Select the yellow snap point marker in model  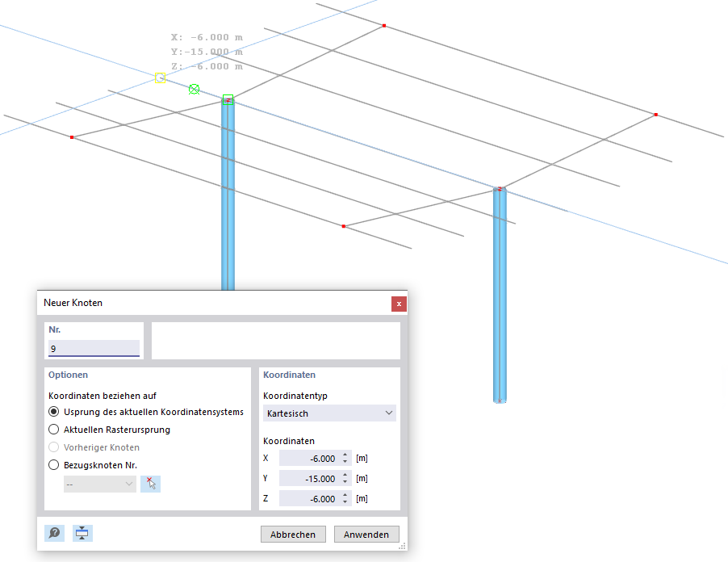click(160, 78)
